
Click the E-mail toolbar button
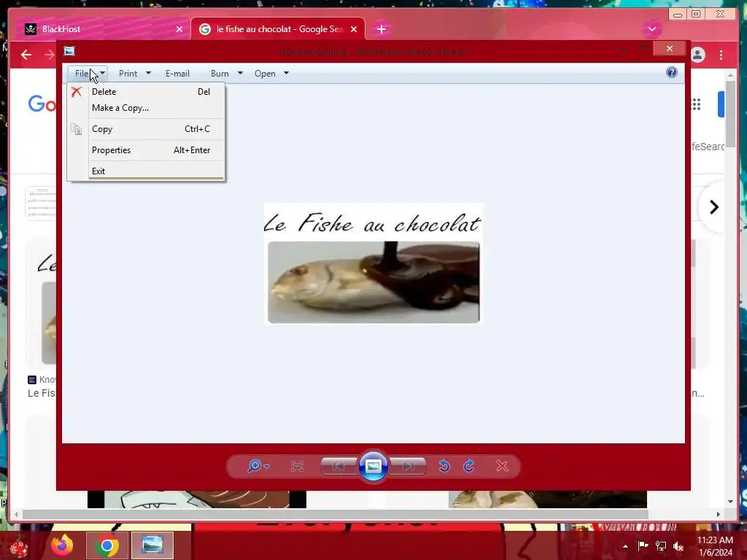(177, 74)
